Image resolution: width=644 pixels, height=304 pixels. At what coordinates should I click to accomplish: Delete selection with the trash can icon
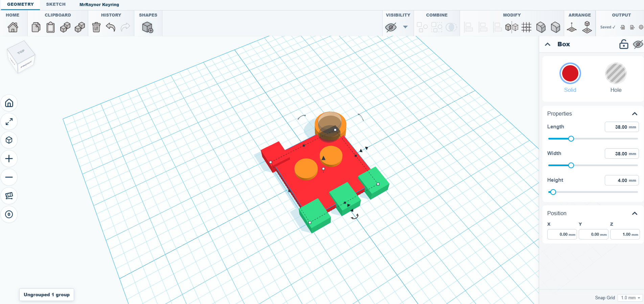(x=96, y=27)
